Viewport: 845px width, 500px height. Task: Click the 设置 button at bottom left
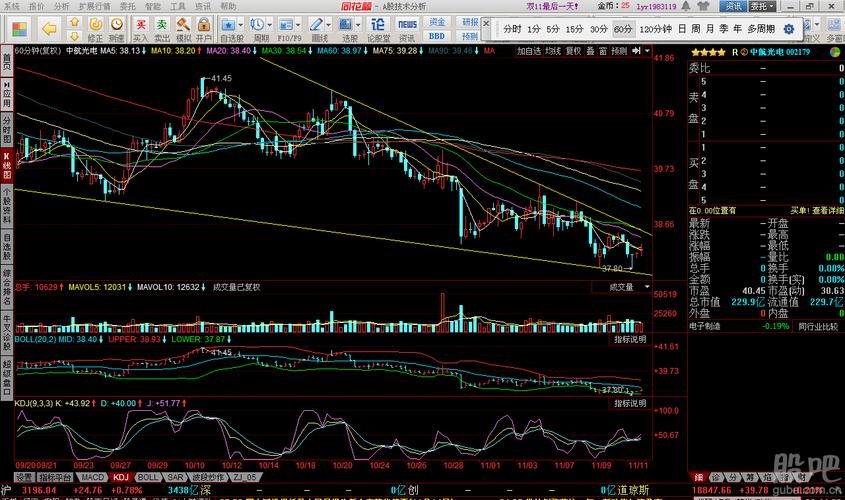click(24, 477)
